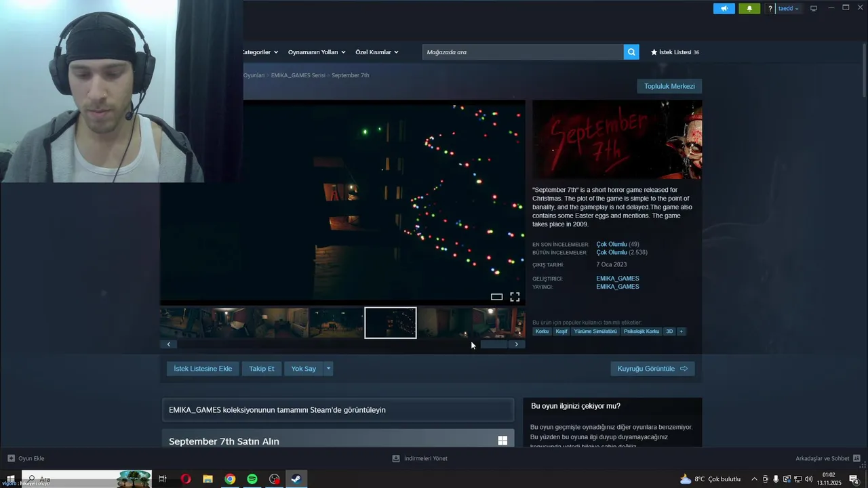
Task: Click the volume speaker tray icon
Action: click(808, 479)
